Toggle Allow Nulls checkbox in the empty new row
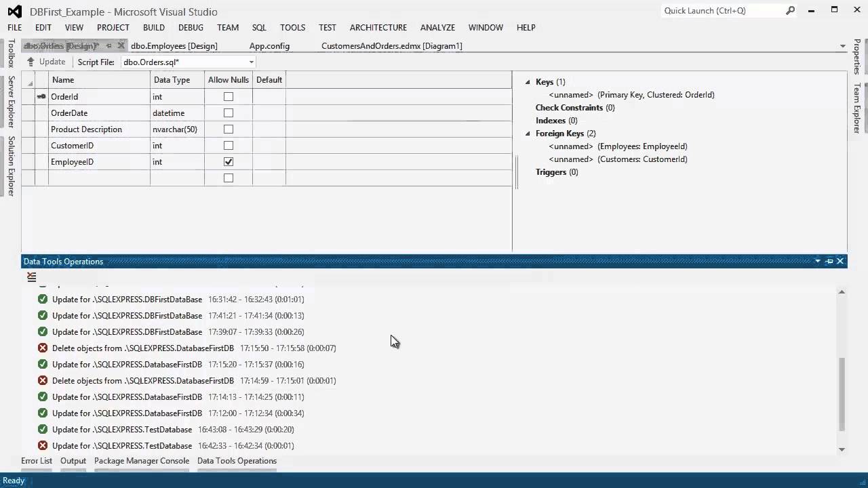868x488 pixels. 229,178
